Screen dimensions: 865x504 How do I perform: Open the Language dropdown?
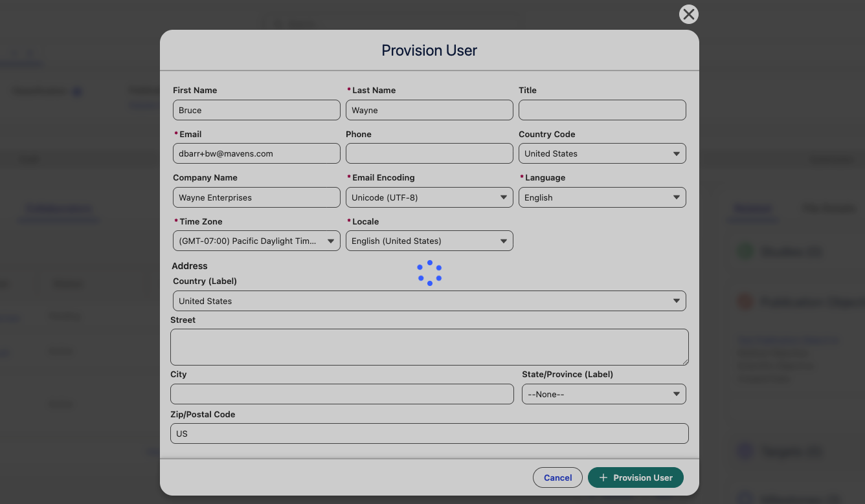point(602,197)
